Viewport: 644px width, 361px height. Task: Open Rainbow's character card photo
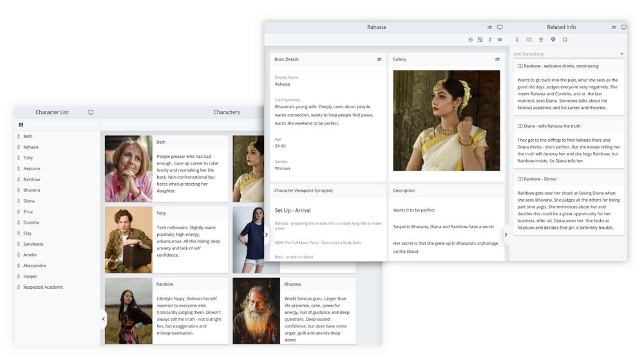pos(129,311)
